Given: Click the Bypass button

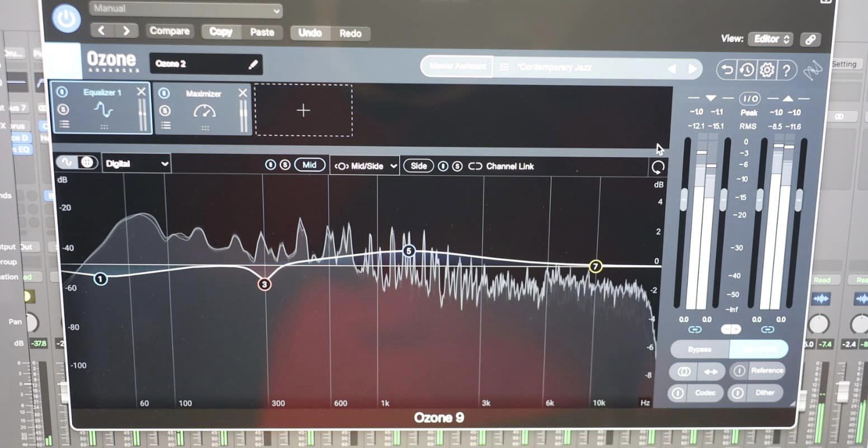Looking at the screenshot, I should coord(700,350).
